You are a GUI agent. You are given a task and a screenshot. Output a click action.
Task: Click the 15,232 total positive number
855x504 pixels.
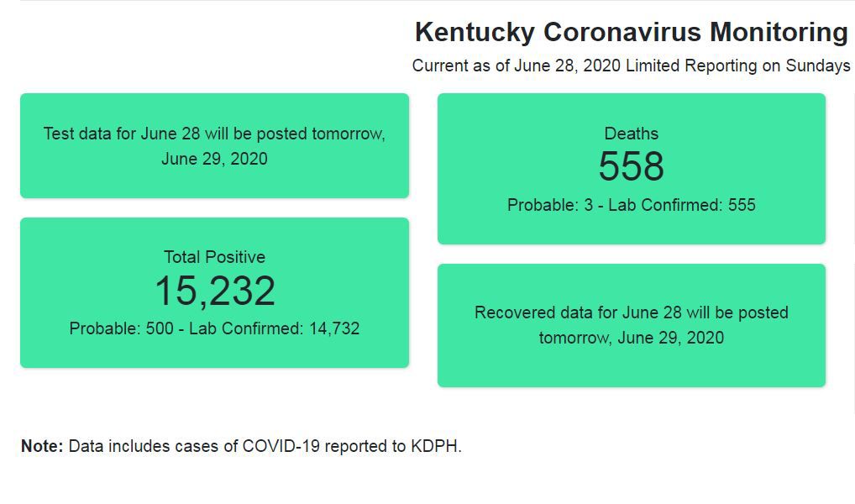click(214, 291)
